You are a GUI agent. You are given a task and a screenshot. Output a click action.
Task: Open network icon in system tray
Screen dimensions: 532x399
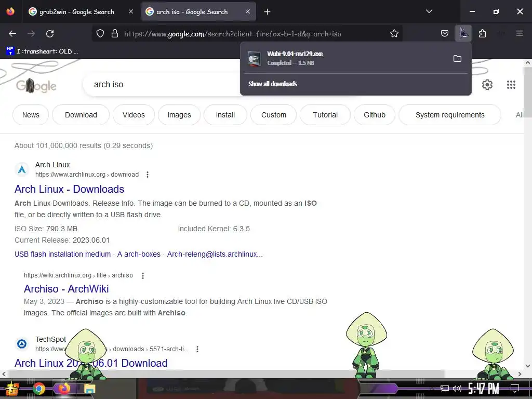445,389
